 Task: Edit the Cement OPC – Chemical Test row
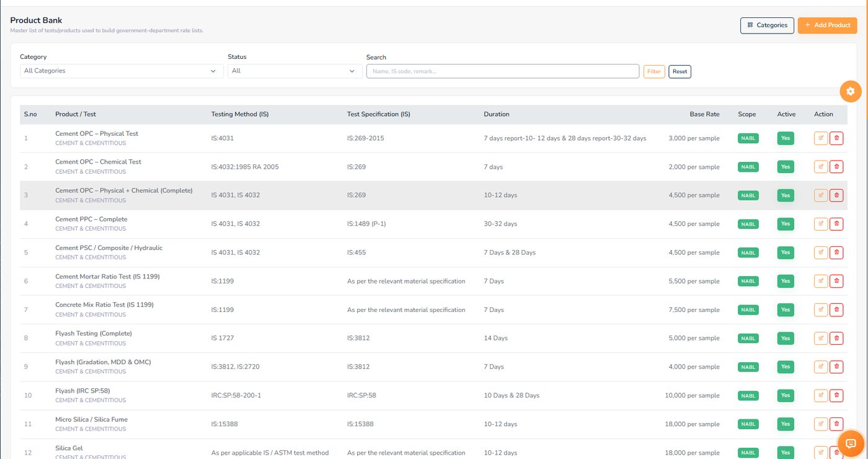(x=821, y=167)
